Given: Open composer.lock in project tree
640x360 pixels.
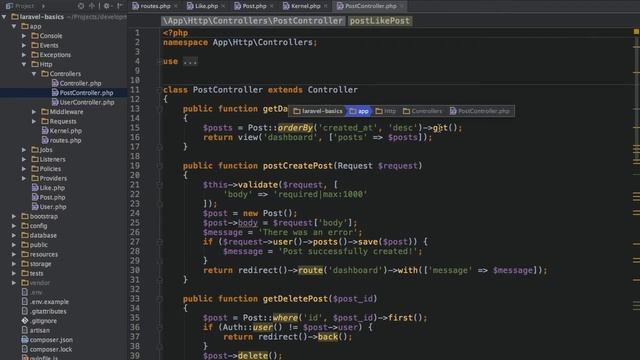Looking at the screenshot, I should pyautogui.click(x=47, y=349).
